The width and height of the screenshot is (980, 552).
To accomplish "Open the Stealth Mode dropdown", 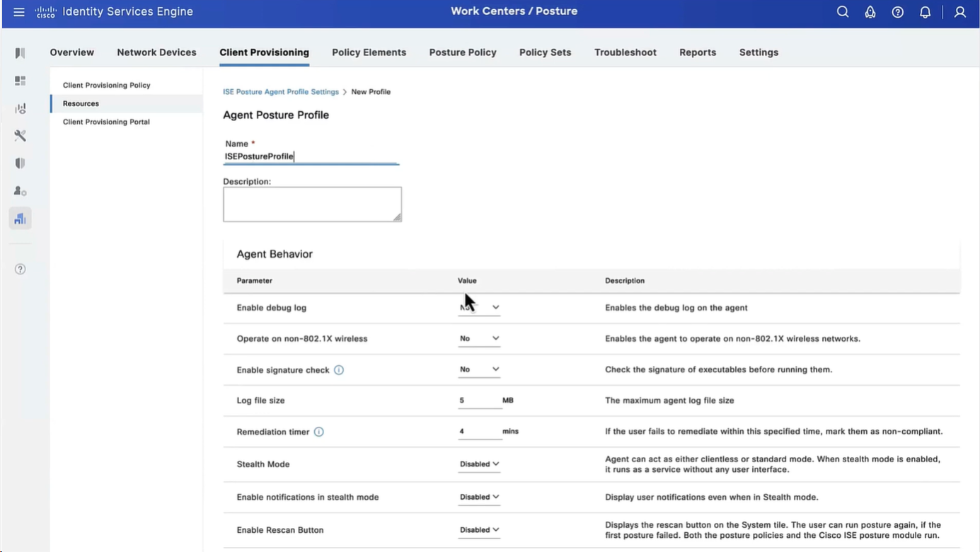I will click(479, 464).
